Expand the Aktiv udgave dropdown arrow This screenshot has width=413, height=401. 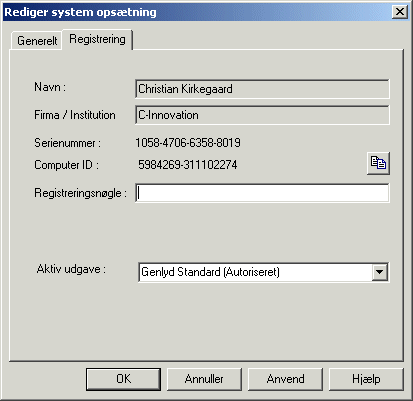click(379, 272)
